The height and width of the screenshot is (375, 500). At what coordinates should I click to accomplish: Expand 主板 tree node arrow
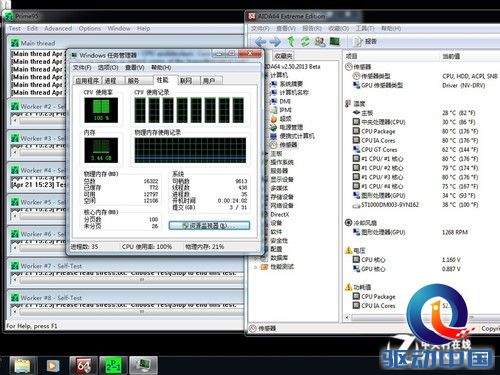click(266, 153)
